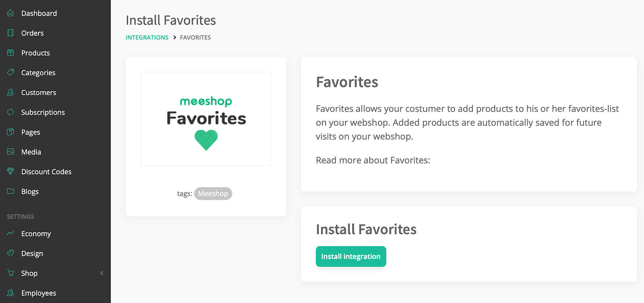Image resolution: width=644 pixels, height=303 pixels.
Task: Click the Discount Codes diamond icon
Action: [10, 171]
